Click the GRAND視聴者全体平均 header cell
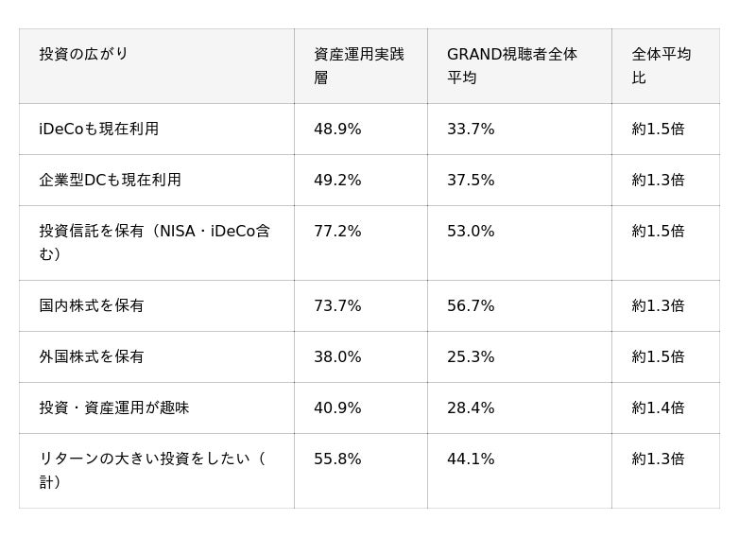Screen dimensions: 756x537 coord(519,66)
